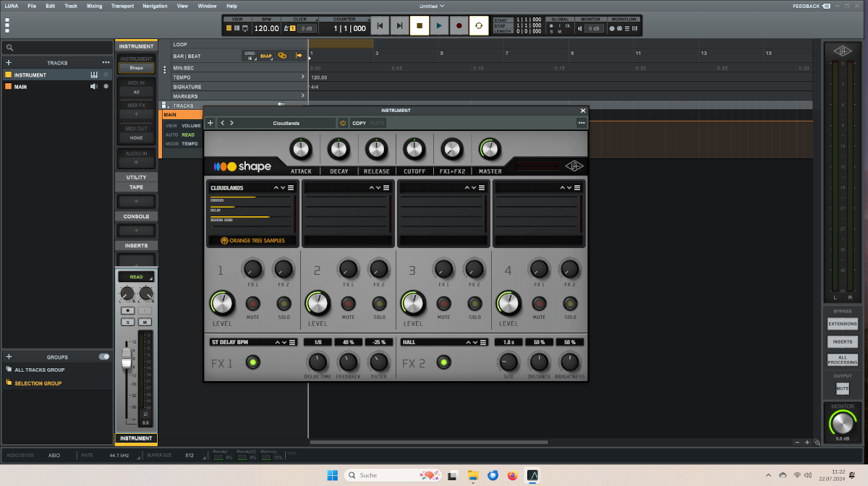Solo layer 1 in Shape

pyautogui.click(x=284, y=303)
